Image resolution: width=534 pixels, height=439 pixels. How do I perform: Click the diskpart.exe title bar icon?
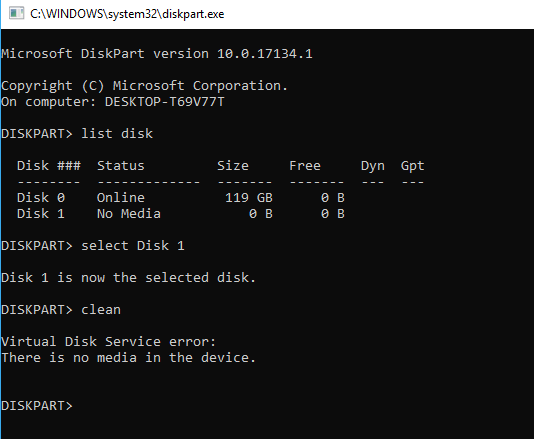click(16, 14)
